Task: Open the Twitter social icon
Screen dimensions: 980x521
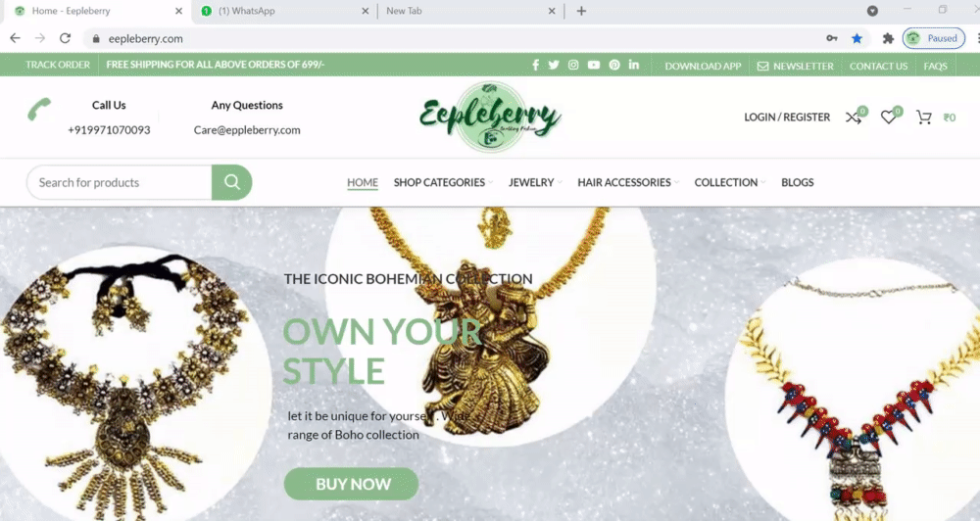Action: [x=554, y=65]
